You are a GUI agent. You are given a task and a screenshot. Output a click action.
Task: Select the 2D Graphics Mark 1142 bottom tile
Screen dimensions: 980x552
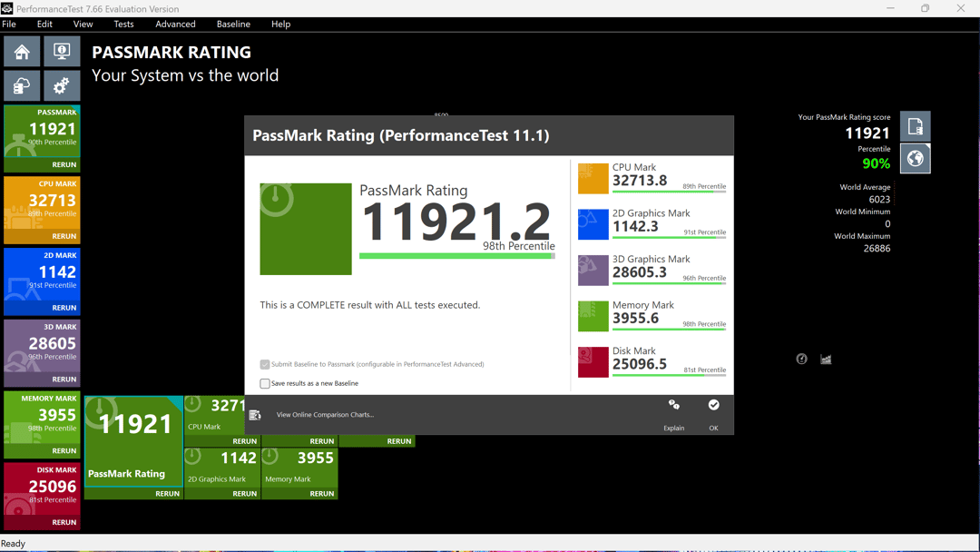222,468
